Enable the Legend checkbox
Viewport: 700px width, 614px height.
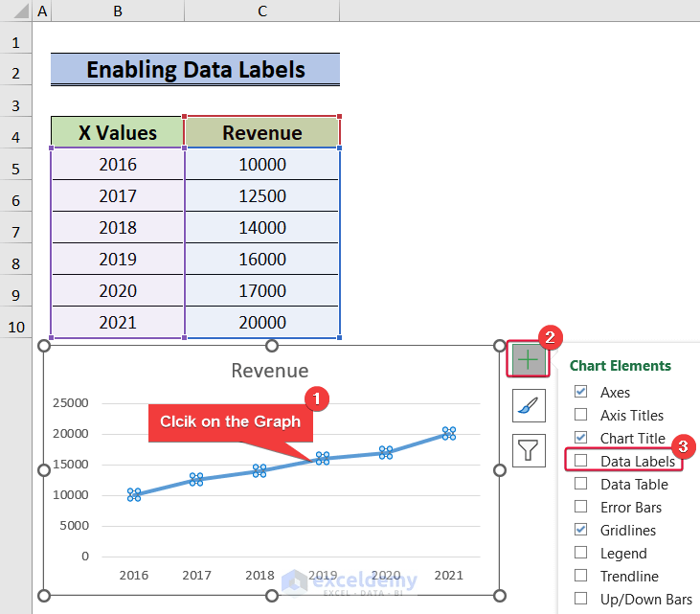click(x=580, y=553)
